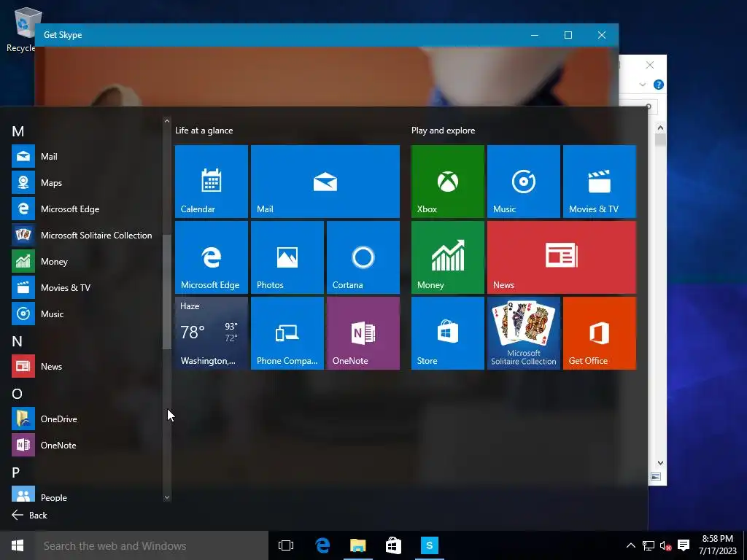Minimize the Get Skype window

click(535, 35)
